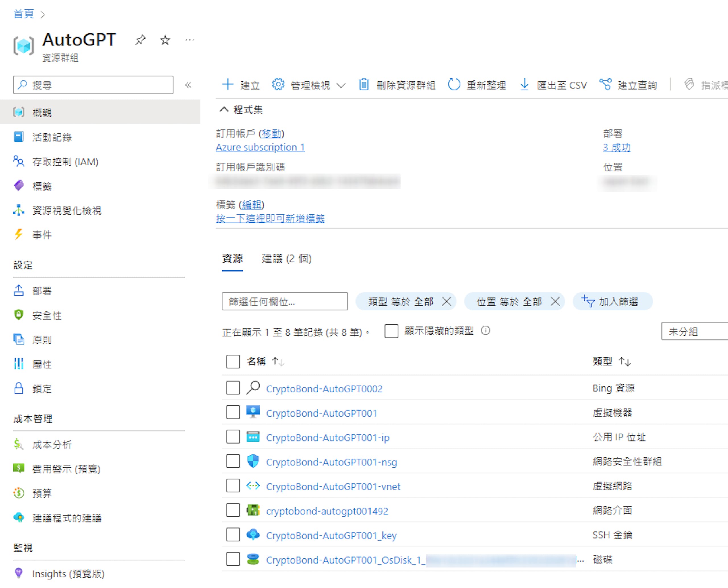Click the 編輯 link beside 標籤
This screenshot has width=728, height=588.
coord(251,205)
